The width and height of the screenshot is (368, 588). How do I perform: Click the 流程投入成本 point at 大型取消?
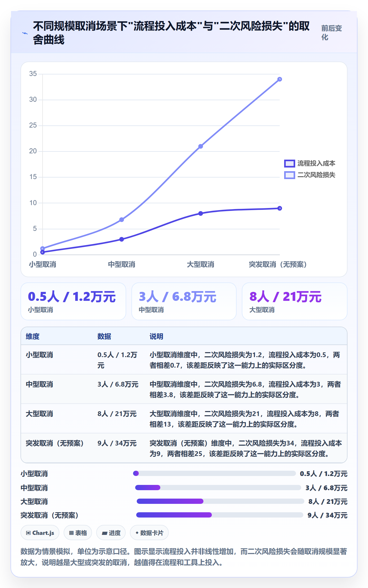(x=201, y=214)
